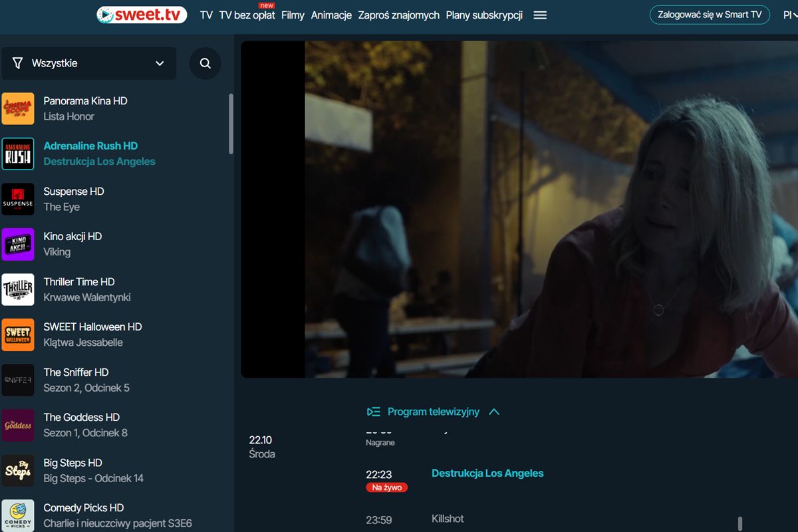Select Big Steps HD channel name

click(x=72, y=463)
